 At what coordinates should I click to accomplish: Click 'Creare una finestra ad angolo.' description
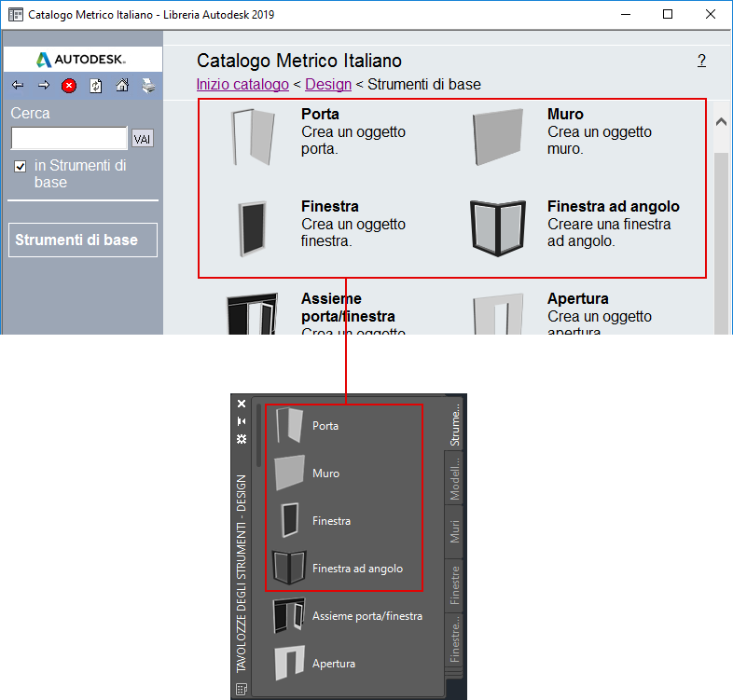[x=609, y=232]
